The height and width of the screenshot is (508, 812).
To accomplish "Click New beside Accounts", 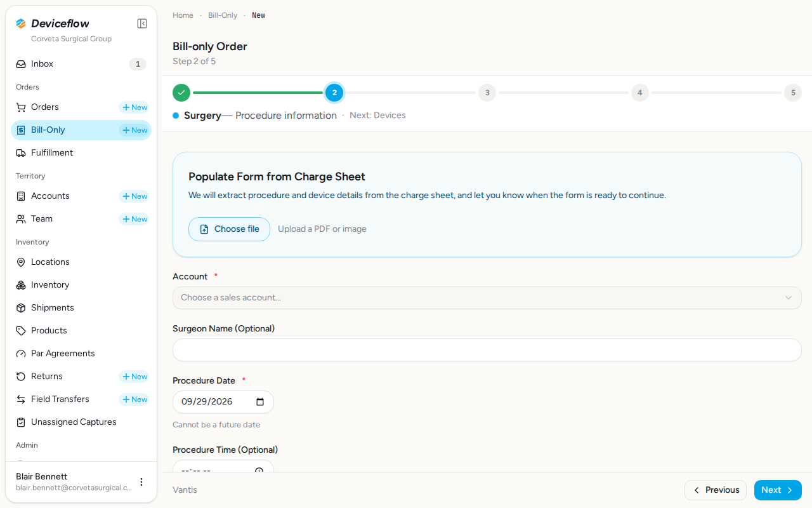I will point(134,196).
